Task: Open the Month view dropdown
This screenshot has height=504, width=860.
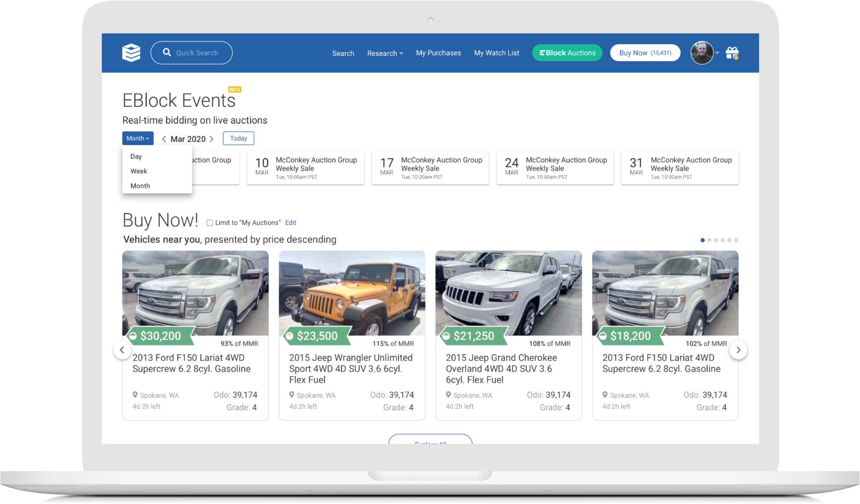Action: pyautogui.click(x=138, y=138)
